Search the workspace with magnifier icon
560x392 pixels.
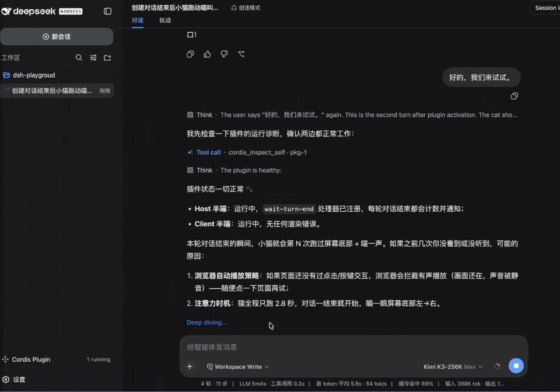(79, 58)
